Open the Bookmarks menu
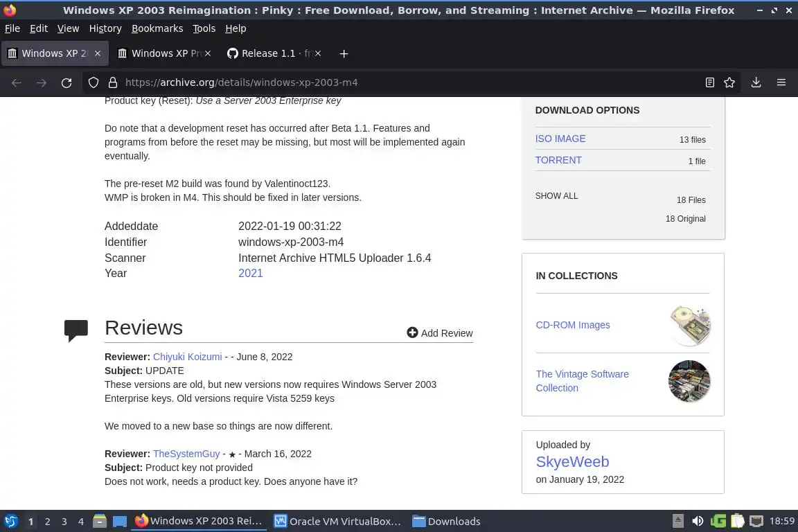The image size is (798, 532). click(157, 28)
